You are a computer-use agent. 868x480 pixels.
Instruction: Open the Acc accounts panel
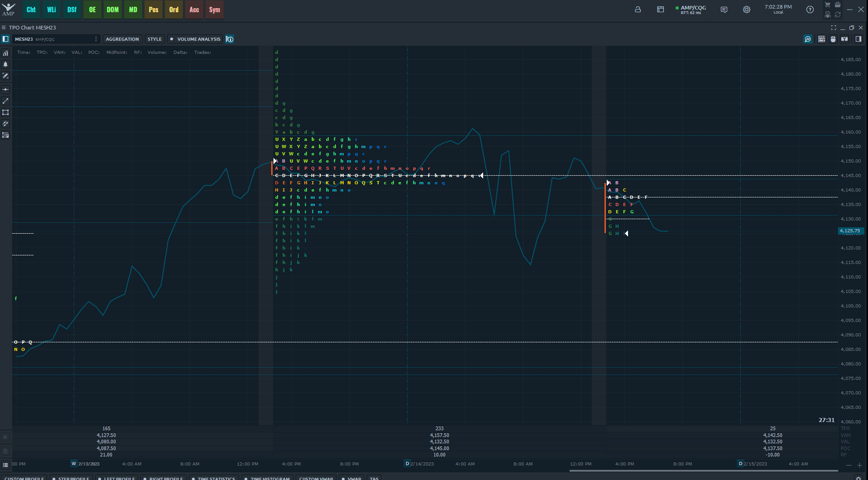[194, 10]
